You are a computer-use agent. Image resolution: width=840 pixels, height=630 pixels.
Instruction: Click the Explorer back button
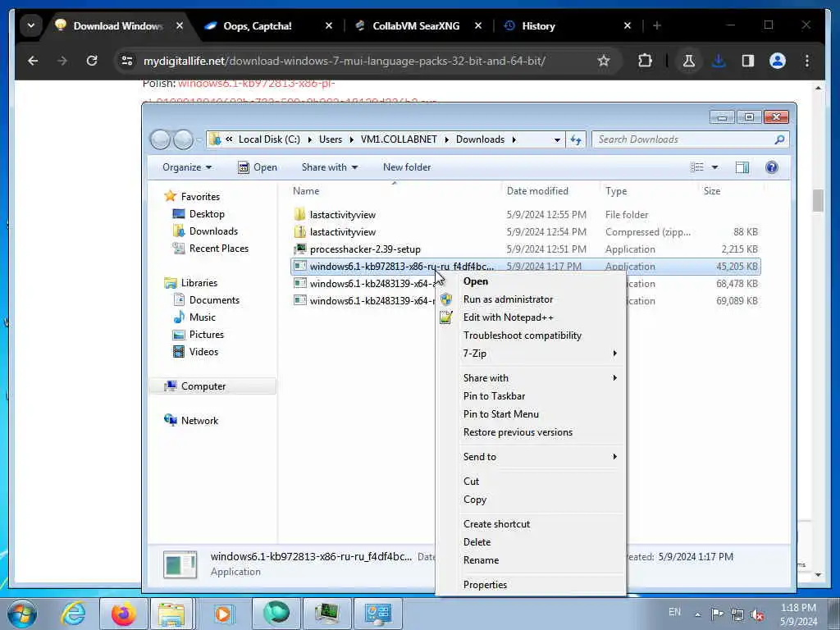coord(160,139)
